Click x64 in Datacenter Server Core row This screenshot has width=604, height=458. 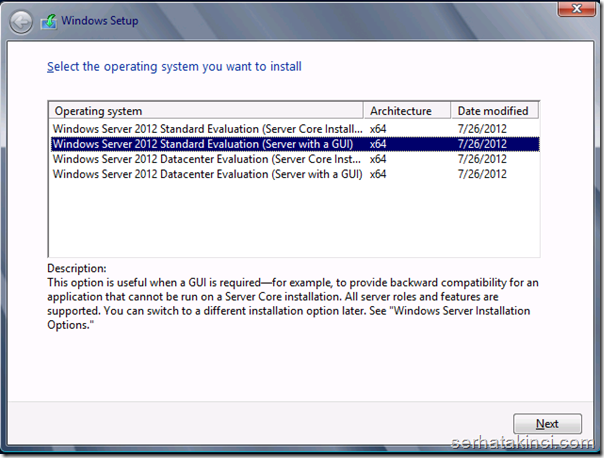click(x=378, y=159)
